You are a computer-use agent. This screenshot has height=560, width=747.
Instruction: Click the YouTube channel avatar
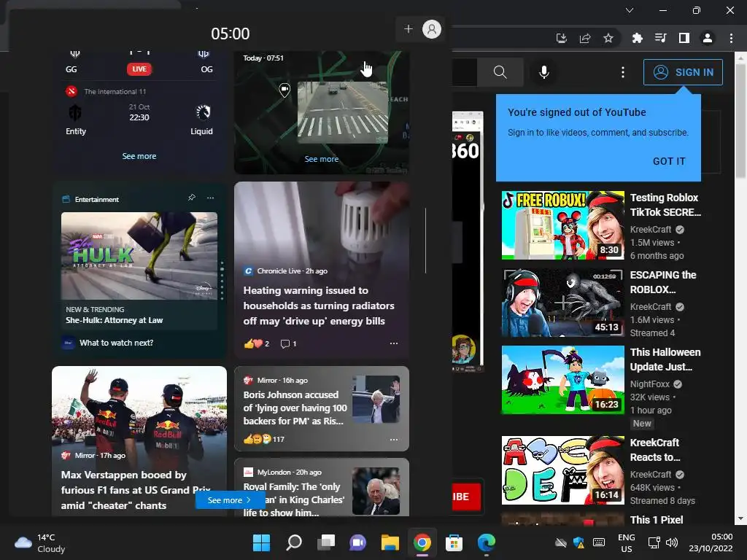coord(463,349)
